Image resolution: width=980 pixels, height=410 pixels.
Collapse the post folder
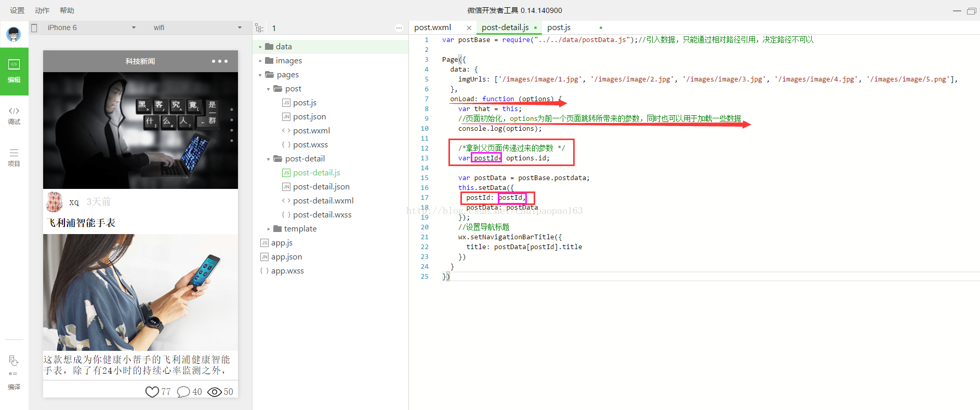click(269, 89)
